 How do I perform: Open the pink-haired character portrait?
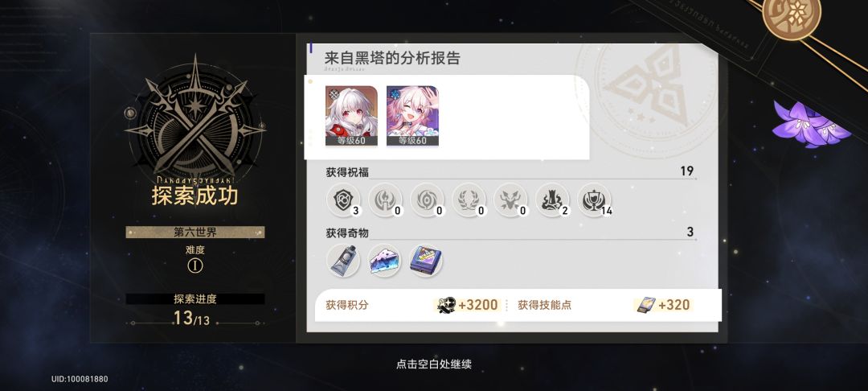pos(412,116)
